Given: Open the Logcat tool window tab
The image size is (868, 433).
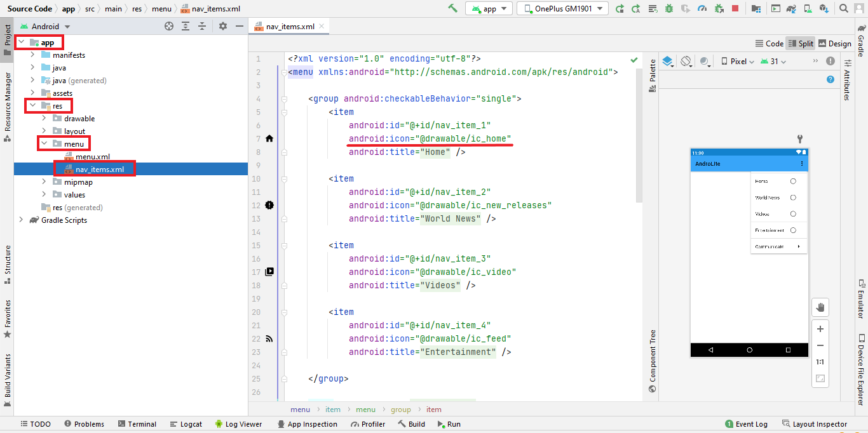Looking at the screenshot, I should coord(186,424).
